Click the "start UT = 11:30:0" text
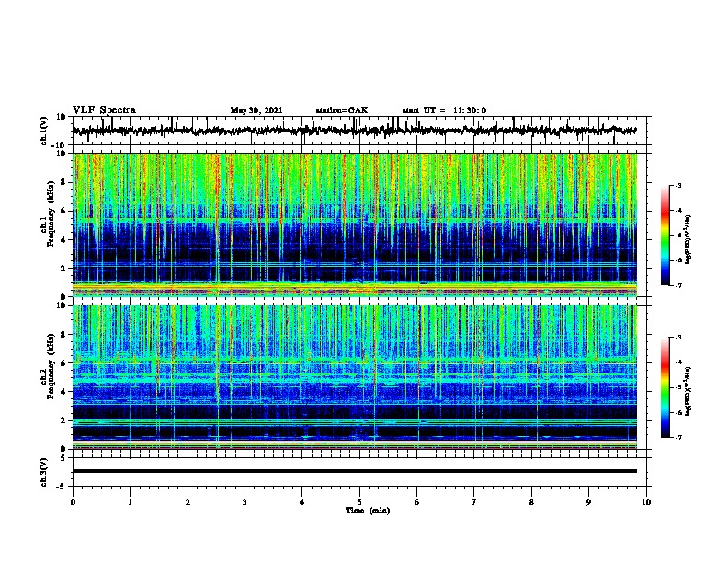The height and width of the screenshot is (563, 728). [x=444, y=110]
